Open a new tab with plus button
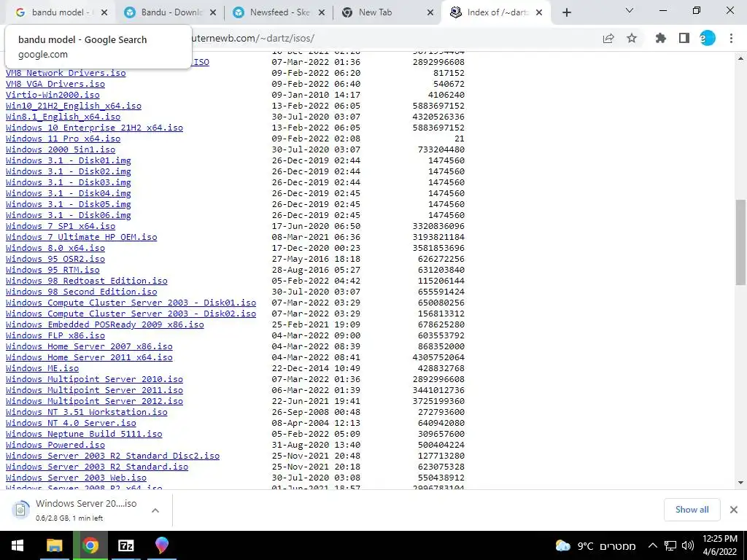 566,13
